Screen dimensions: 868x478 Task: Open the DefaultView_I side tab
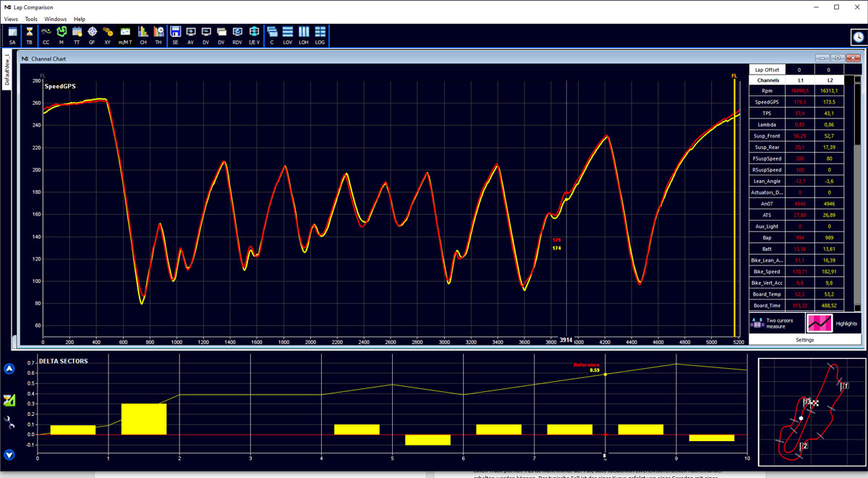tap(7, 69)
